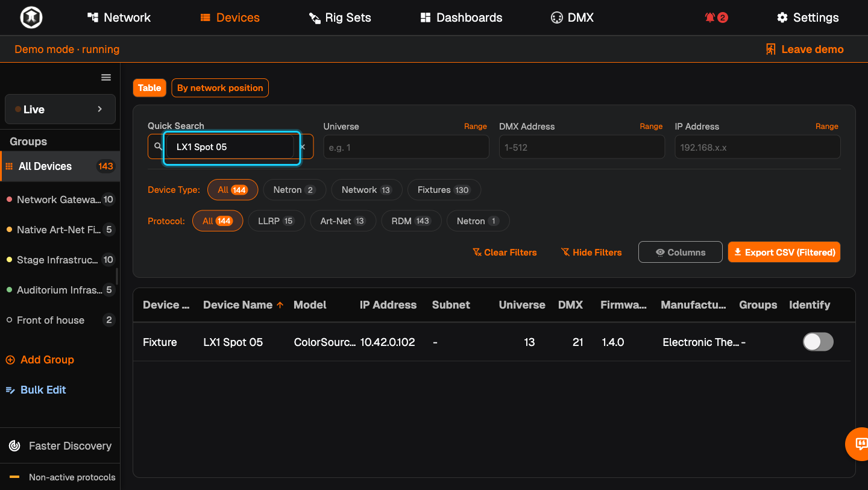The width and height of the screenshot is (868, 490).
Task: Click the Leave demo door icon
Action: tap(770, 49)
